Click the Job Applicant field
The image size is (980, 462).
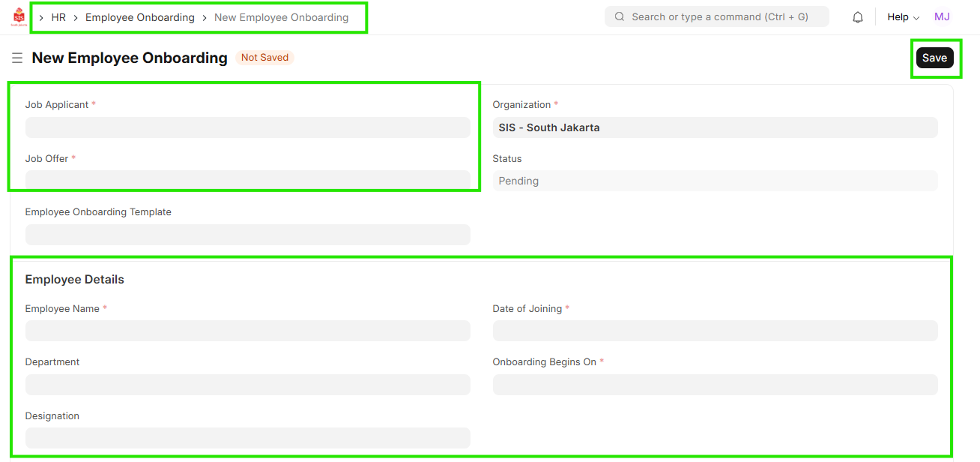(247, 127)
